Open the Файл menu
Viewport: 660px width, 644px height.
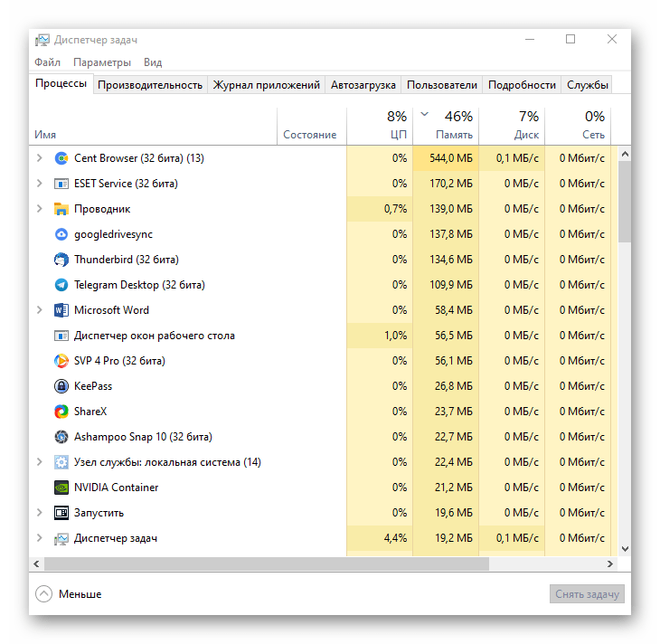pos(47,62)
